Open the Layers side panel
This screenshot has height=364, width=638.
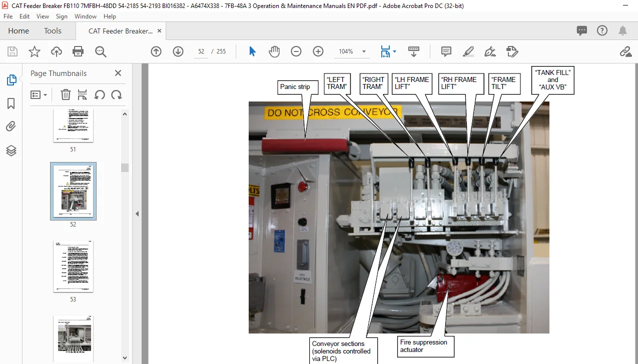tap(11, 150)
